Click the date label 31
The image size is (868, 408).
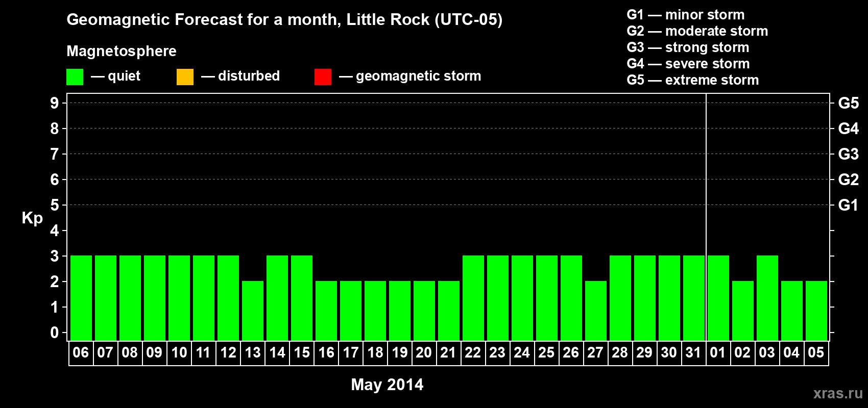point(693,352)
